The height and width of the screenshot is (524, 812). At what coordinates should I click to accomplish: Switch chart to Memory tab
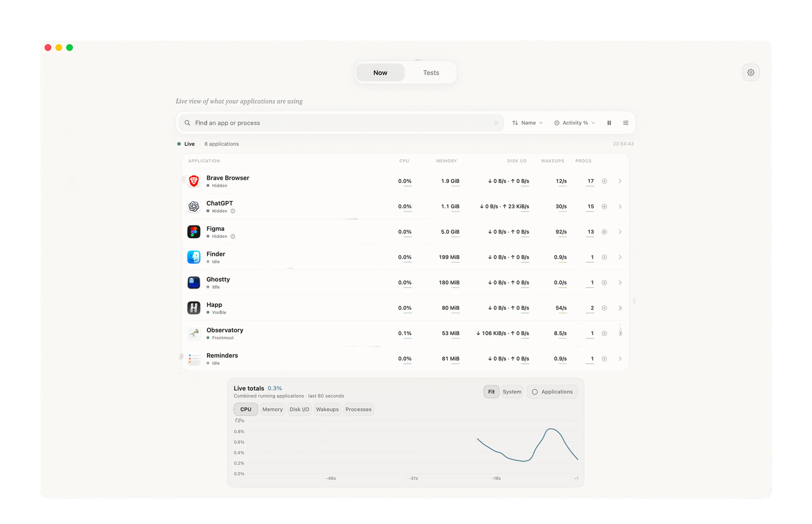(272, 409)
